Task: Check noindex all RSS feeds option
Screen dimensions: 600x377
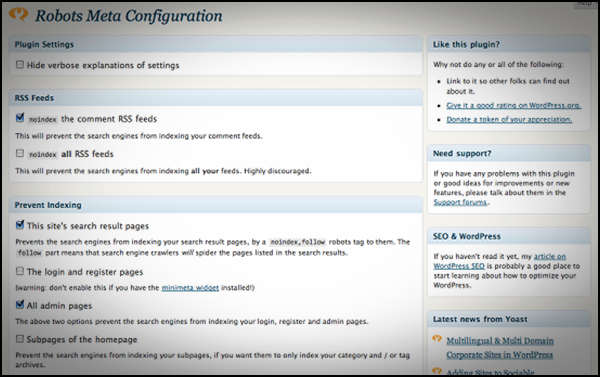Action: point(20,153)
